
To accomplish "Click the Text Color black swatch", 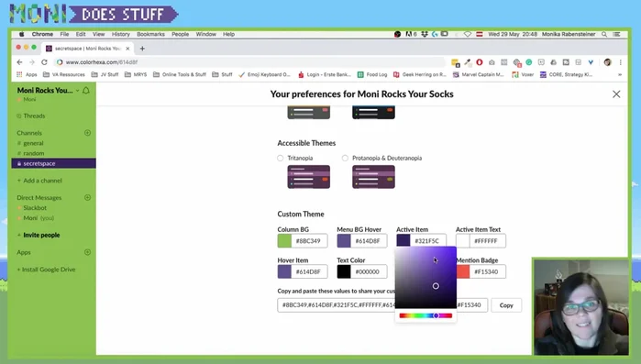I will click(344, 271).
